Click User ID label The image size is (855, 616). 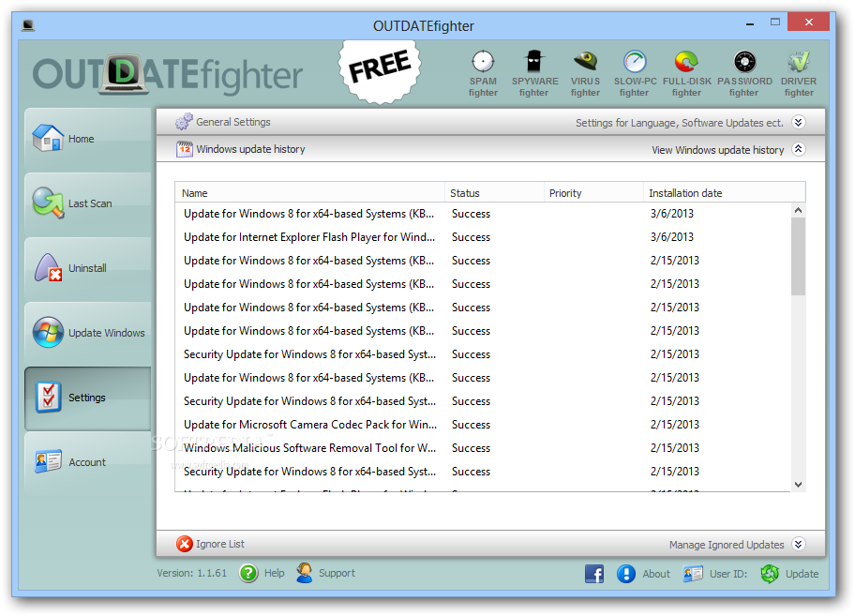727,574
